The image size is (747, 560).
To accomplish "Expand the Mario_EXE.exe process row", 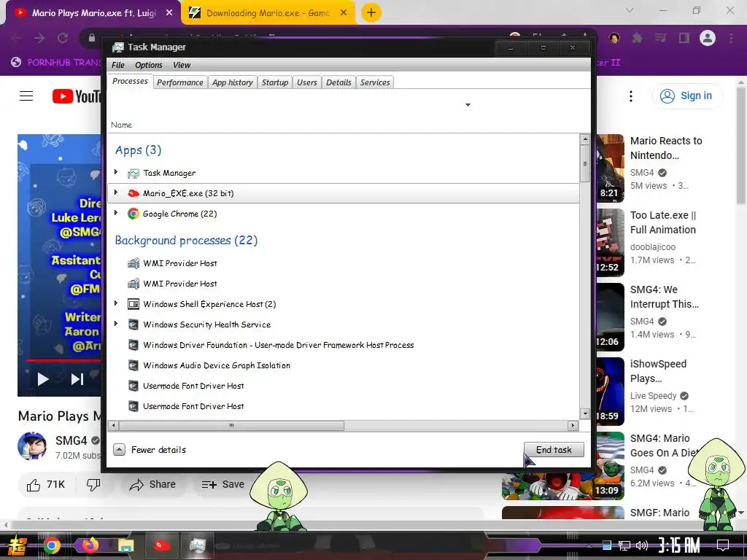I will click(116, 192).
